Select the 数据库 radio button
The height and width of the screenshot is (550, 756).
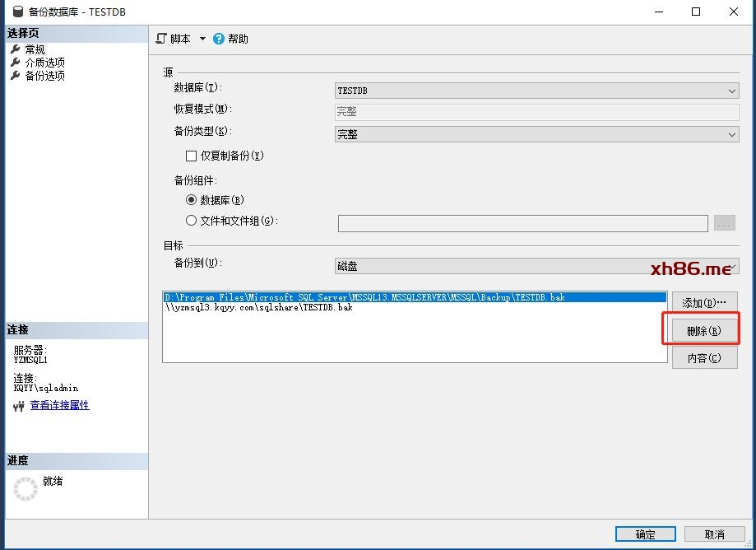click(192, 200)
